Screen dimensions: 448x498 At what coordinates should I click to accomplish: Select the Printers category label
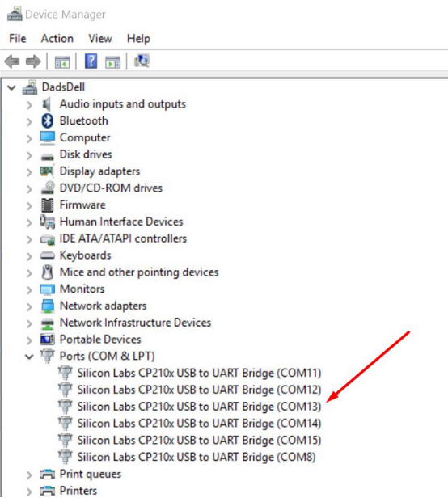pos(78,491)
